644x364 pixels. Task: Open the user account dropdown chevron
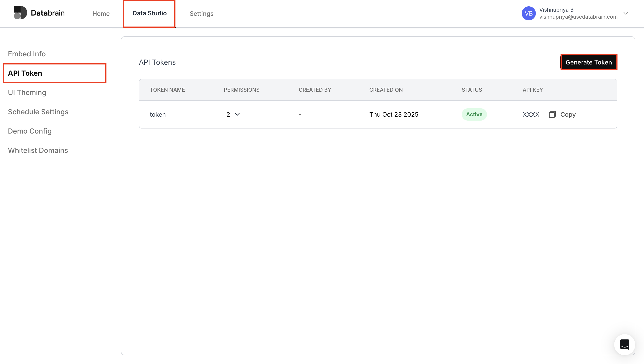626,13
